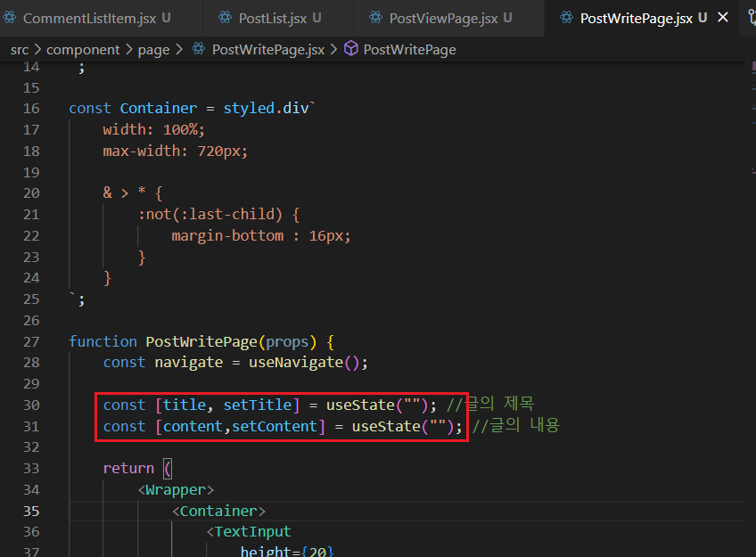Click styled.div on line 16
The width and height of the screenshot is (756, 557).
[x=267, y=108]
